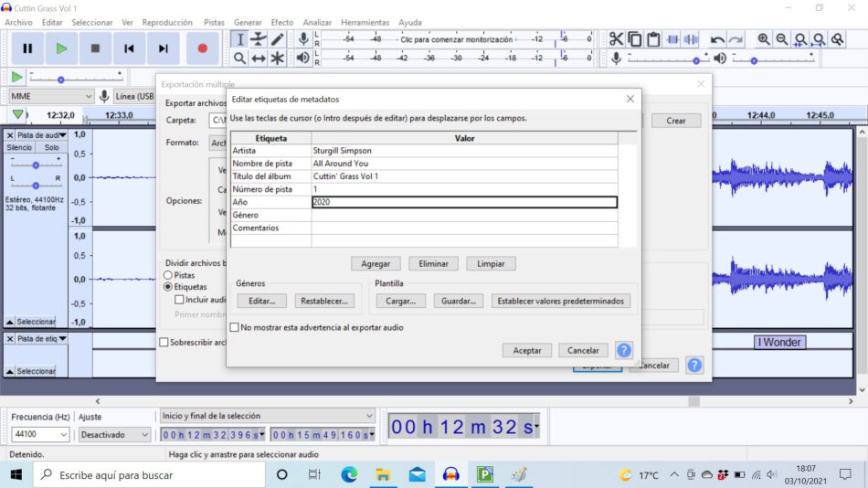868x488 pixels.
Task: Open the Archivo menu
Action: pos(18,22)
